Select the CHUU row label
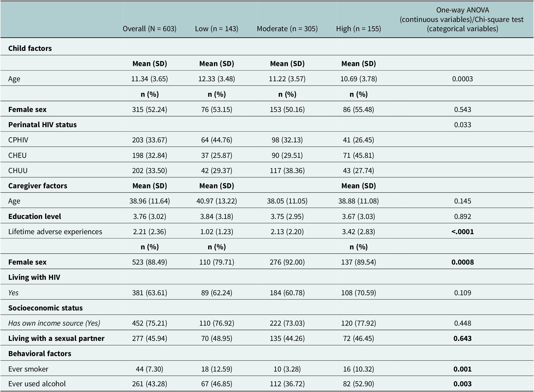 18,170
